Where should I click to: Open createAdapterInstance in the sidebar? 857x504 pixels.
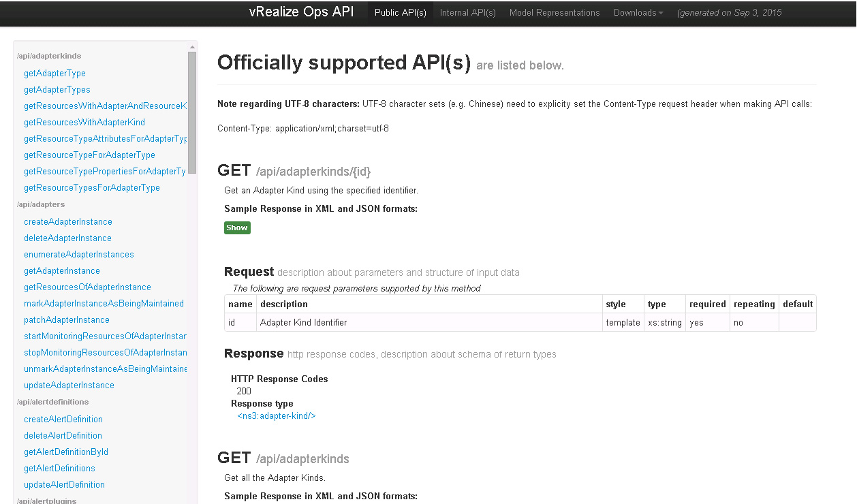click(68, 222)
